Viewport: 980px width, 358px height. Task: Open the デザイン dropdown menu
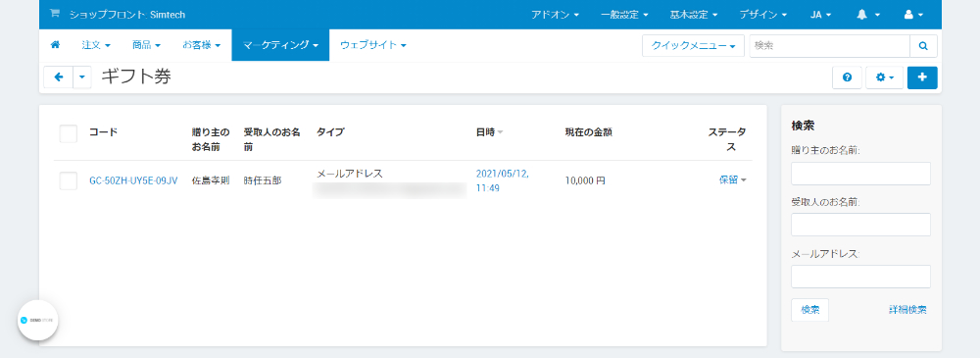pyautogui.click(x=762, y=15)
